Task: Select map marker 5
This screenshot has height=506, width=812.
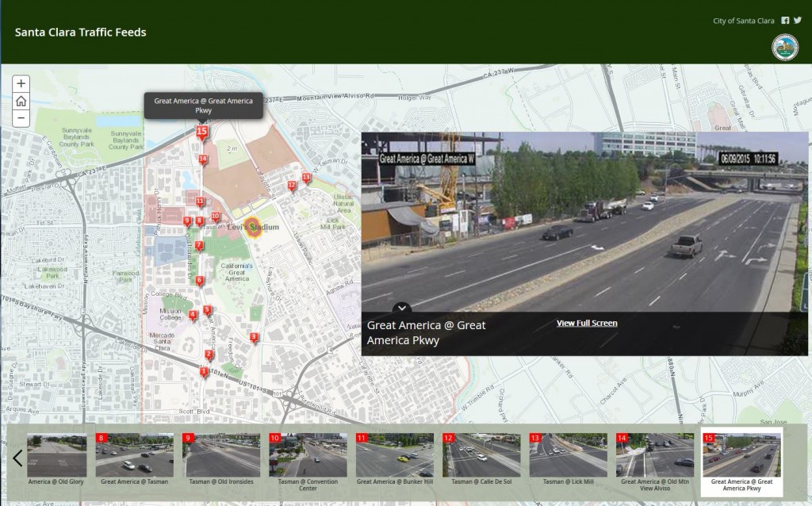Action: (207, 311)
